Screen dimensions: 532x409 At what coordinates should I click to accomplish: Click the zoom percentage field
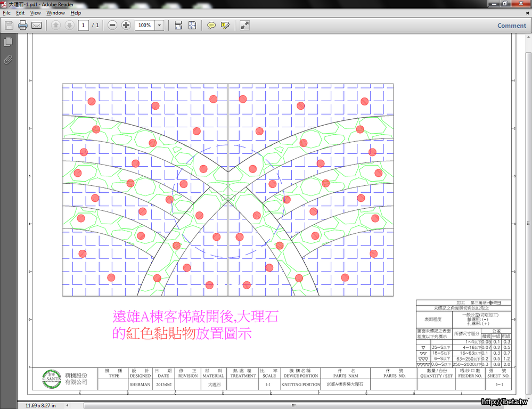coord(144,25)
